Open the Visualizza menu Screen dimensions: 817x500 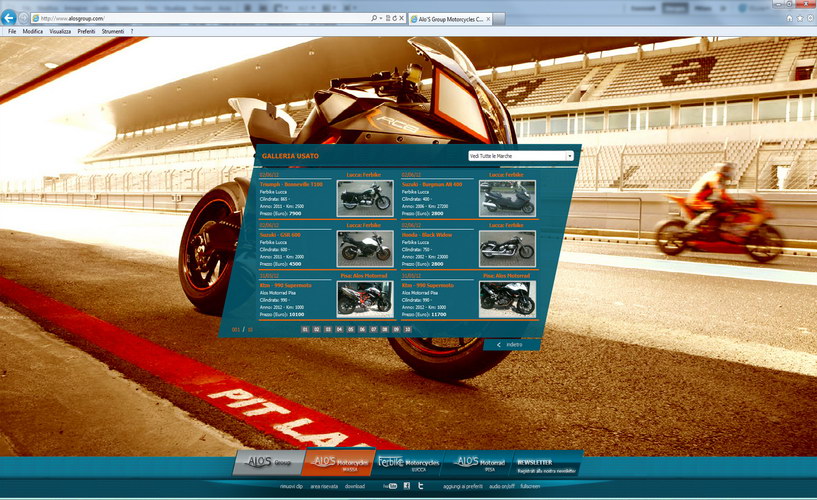[x=60, y=31]
